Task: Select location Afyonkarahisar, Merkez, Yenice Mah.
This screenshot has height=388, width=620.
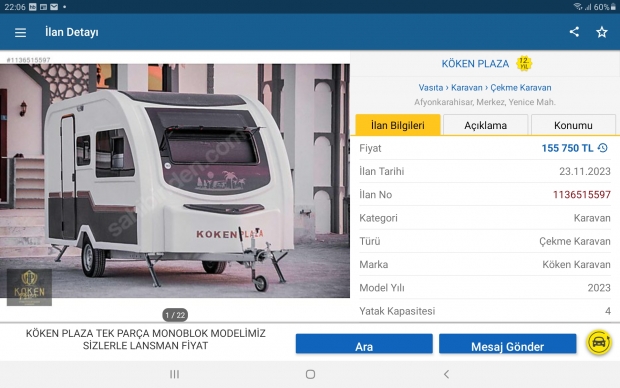Action: pyautogui.click(x=485, y=102)
